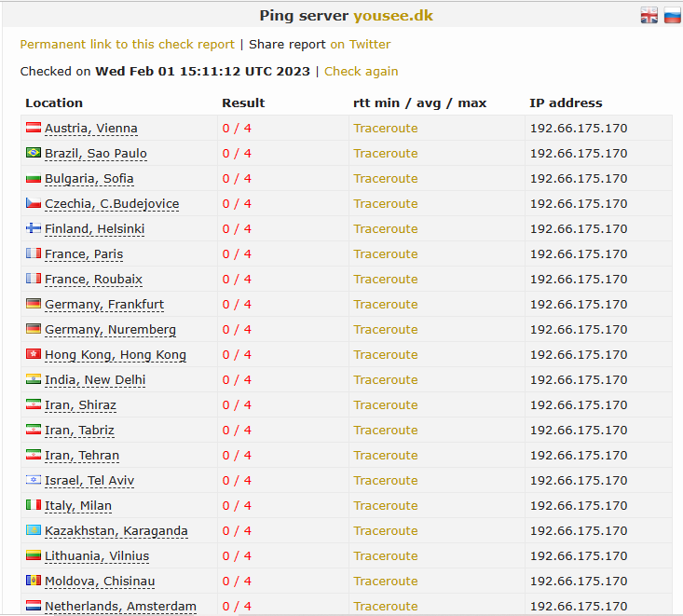Viewport: 683px width, 616px height.
Task: Select the Iran, Tehran location
Action: click(x=82, y=456)
